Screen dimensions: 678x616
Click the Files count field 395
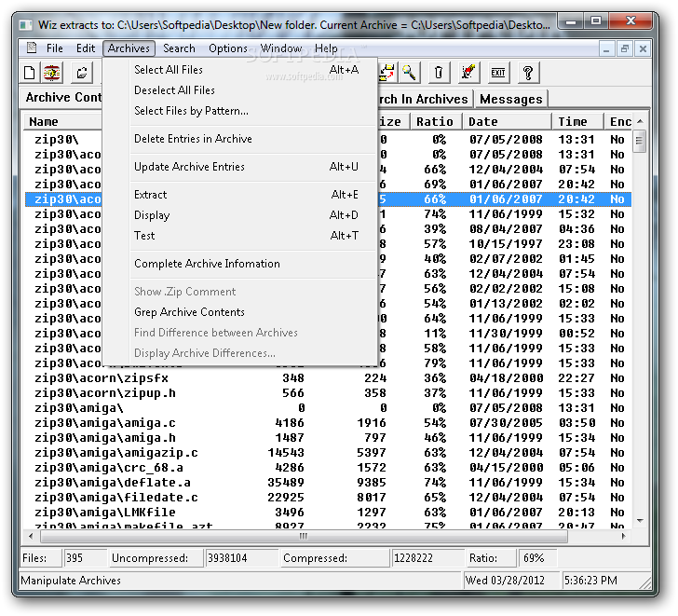85,558
